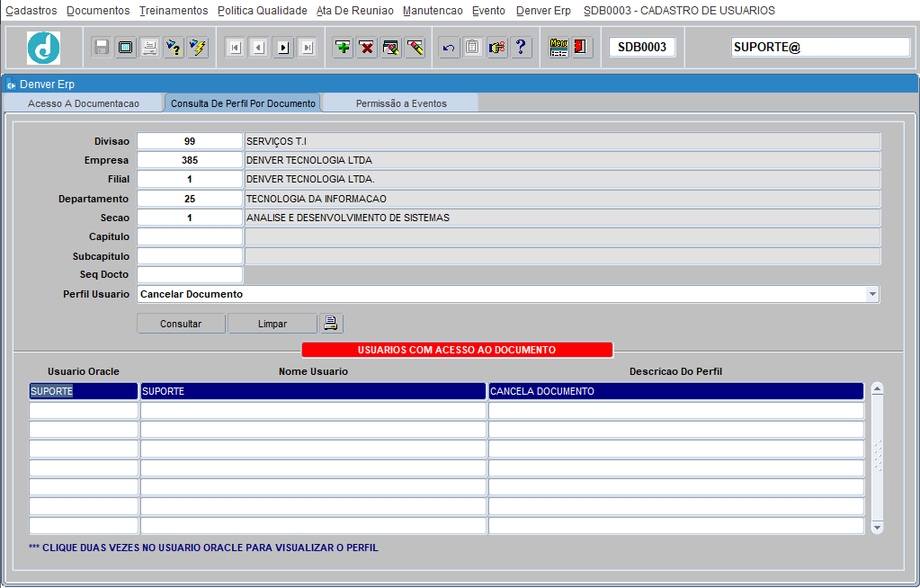Click the Divisao code field showing 99
920x588 pixels.
pos(190,141)
